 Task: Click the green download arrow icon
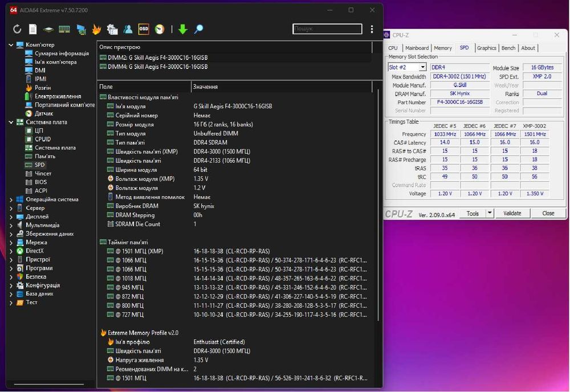[x=183, y=29]
